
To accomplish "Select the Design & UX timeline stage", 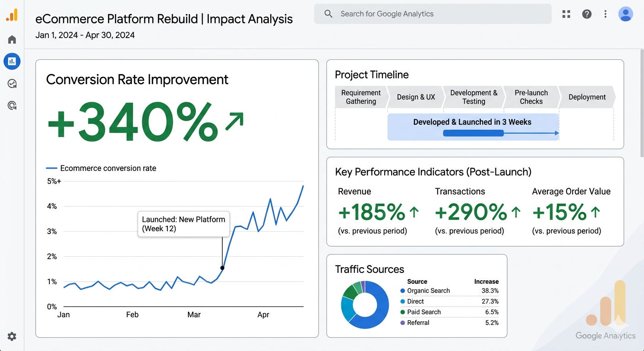I will click(x=416, y=97).
